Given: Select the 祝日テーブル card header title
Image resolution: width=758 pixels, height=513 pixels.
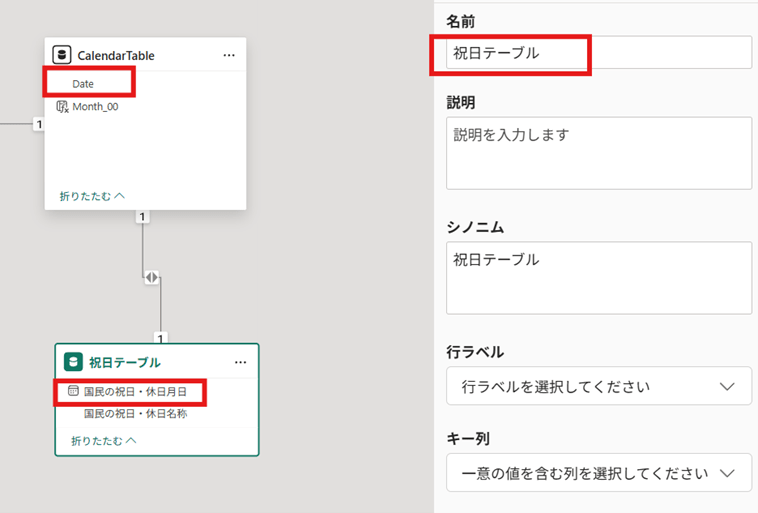Looking at the screenshot, I should coord(125,362).
